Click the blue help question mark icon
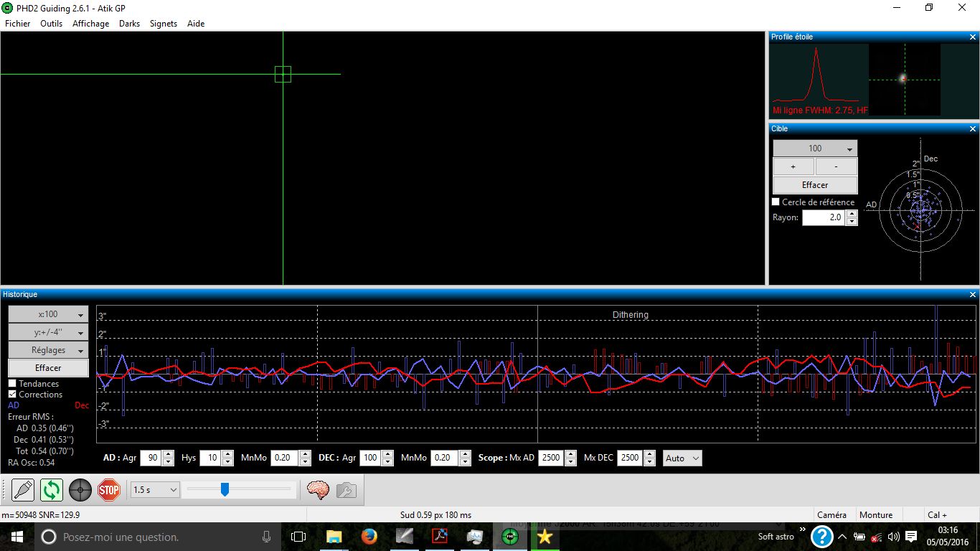This screenshot has width=980, height=551. pos(821,537)
